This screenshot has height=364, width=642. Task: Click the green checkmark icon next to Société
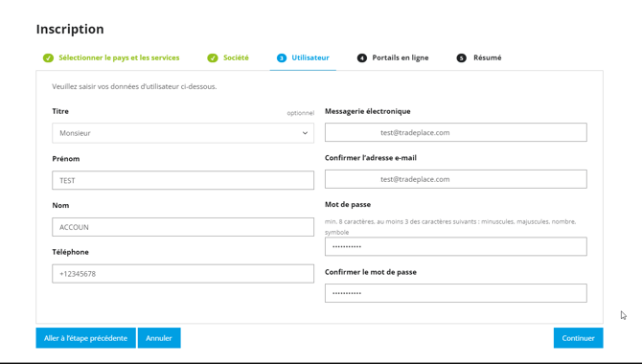coord(213,58)
